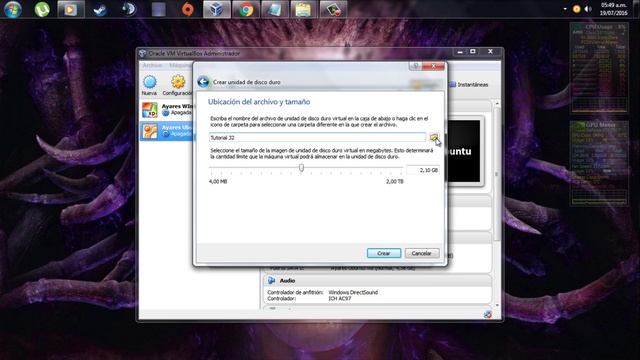Click the 2,10 GB size value field
This screenshot has width=640, height=360.
tap(423, 170)
